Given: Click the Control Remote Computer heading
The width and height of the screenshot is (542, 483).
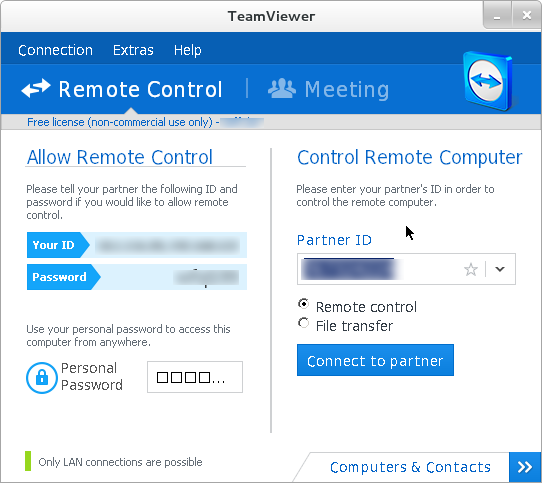Looking at the screenshot, I should pos(410,157).
